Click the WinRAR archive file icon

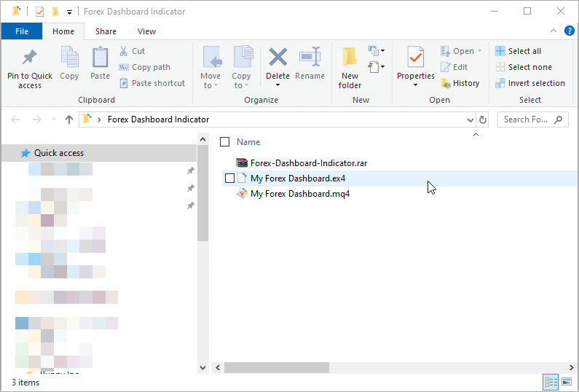[242, 162]
